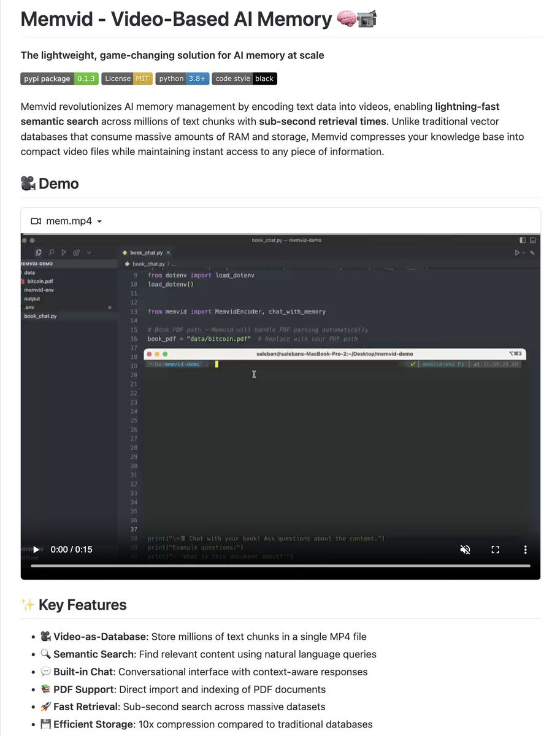Play the mem.mp4 demo video

tap(36, 550)
